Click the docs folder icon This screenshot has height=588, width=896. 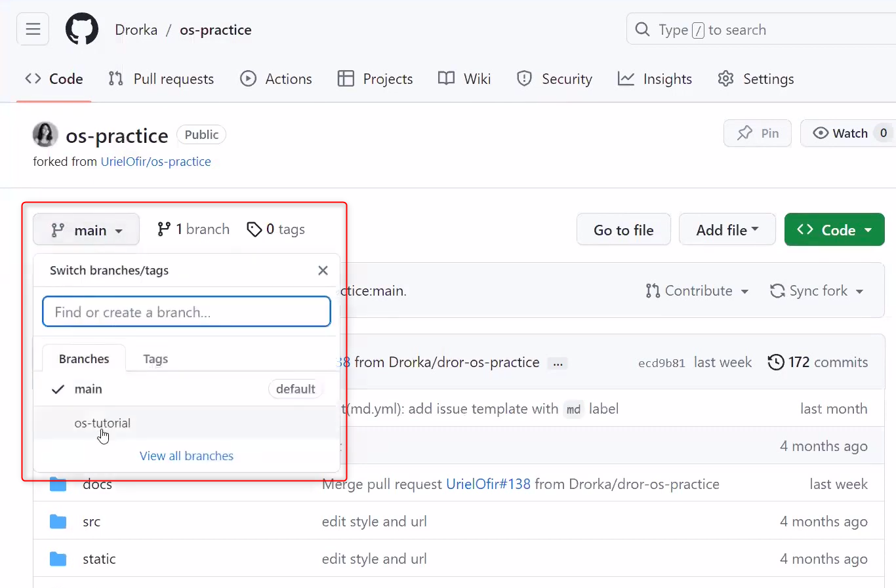(58, 484)
